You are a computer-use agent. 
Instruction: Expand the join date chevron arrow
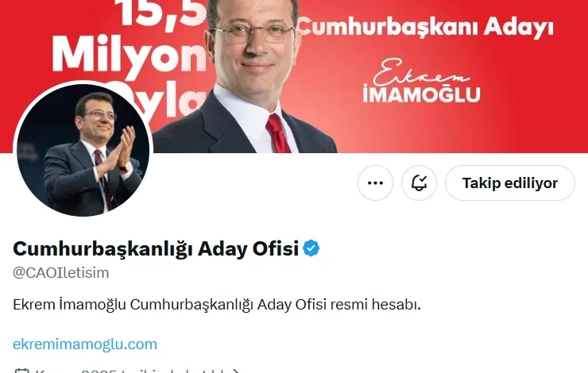coord(236,371)
